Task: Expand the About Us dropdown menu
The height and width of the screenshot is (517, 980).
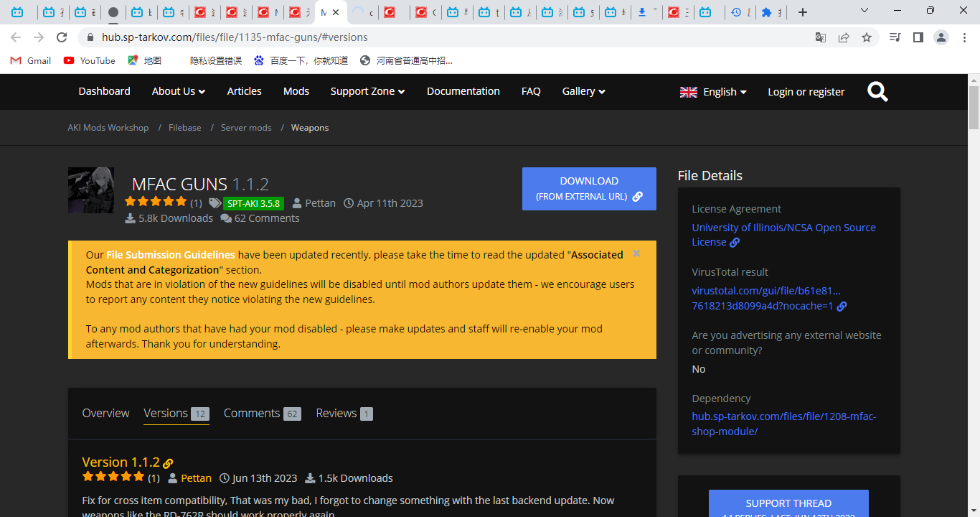Action: click(178, 91)
